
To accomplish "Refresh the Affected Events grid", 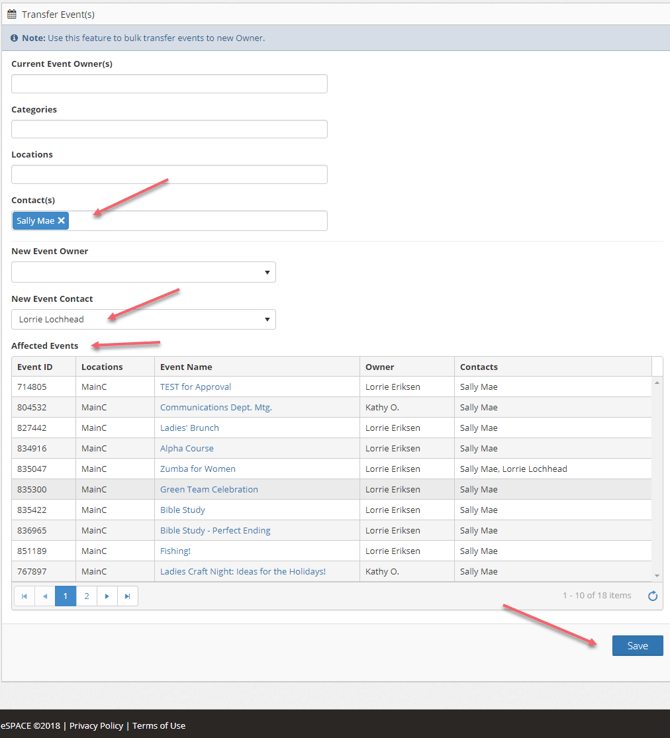I will click(x=652, y=596).
